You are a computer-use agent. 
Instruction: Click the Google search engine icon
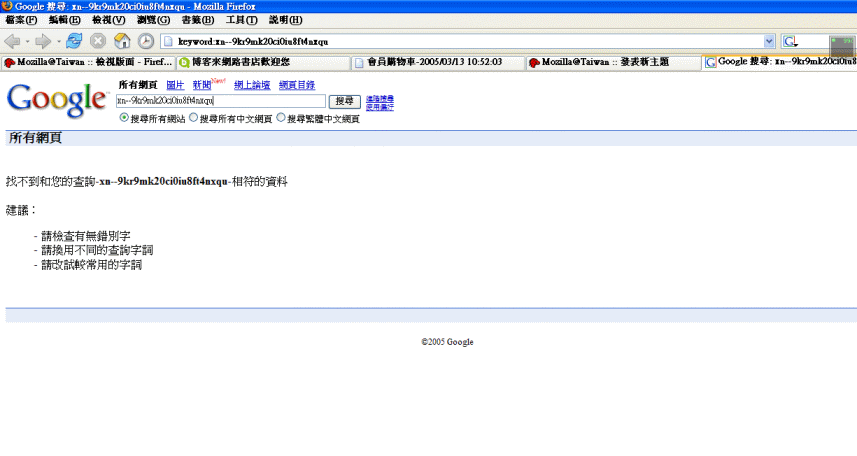click(790, 42)
